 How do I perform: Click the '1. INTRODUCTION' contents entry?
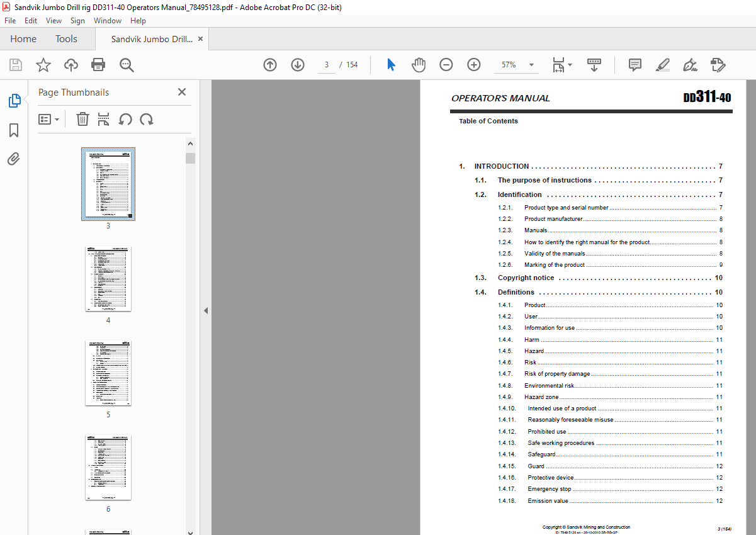pyautogui.click(x=590, y=166)
